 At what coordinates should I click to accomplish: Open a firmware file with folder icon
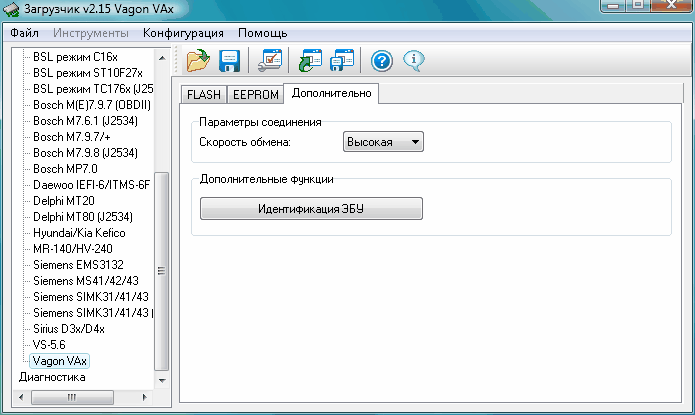(198, 60)
